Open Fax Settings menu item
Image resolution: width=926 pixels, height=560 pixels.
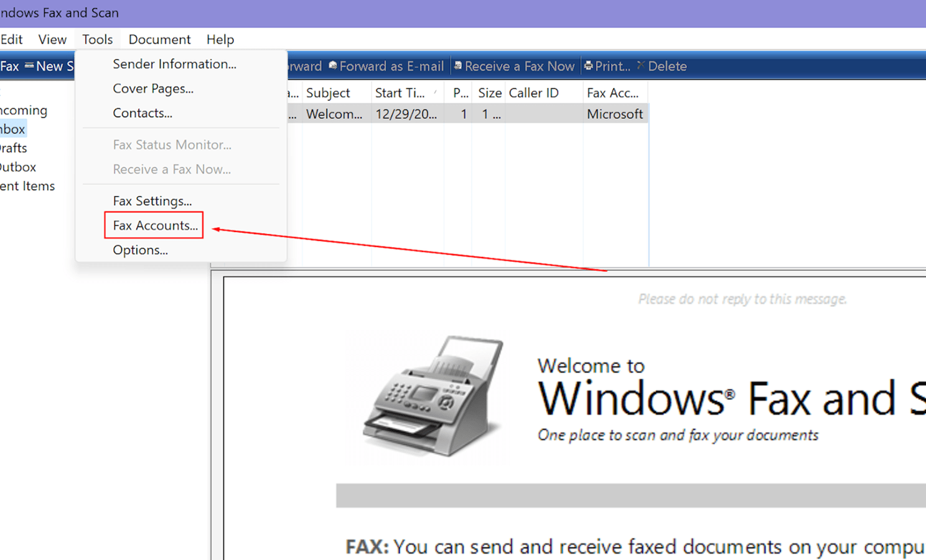pos(152,201)
